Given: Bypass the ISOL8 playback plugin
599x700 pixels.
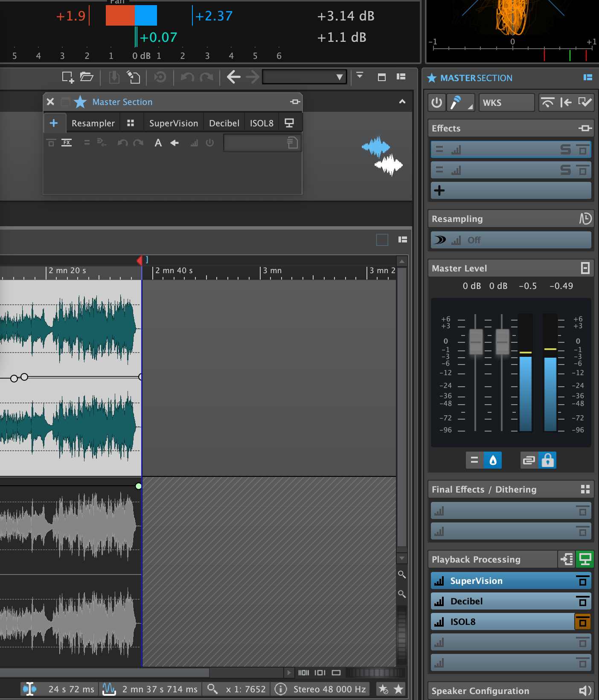Looking at the screenshot, I should [x=582, y=622].
